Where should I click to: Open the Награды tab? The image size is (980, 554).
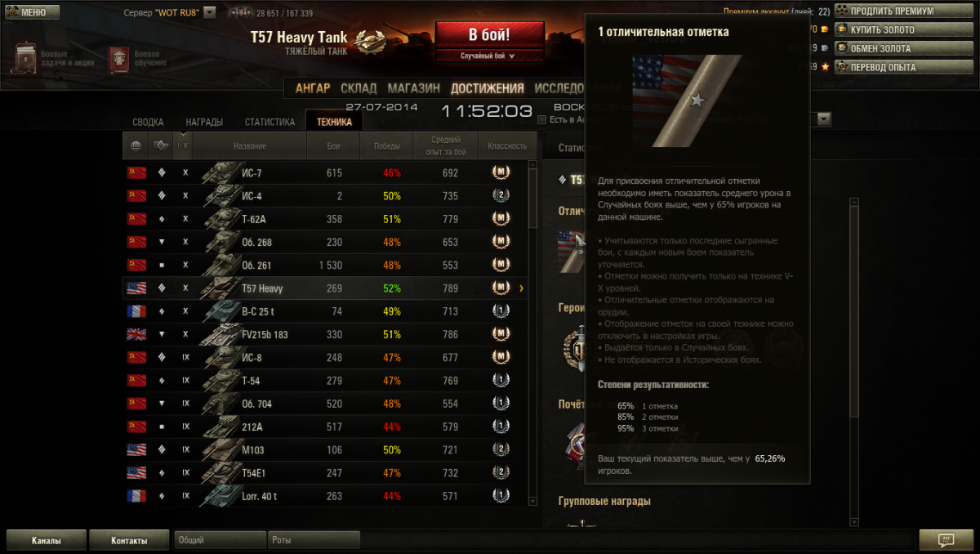pos(204,122)
